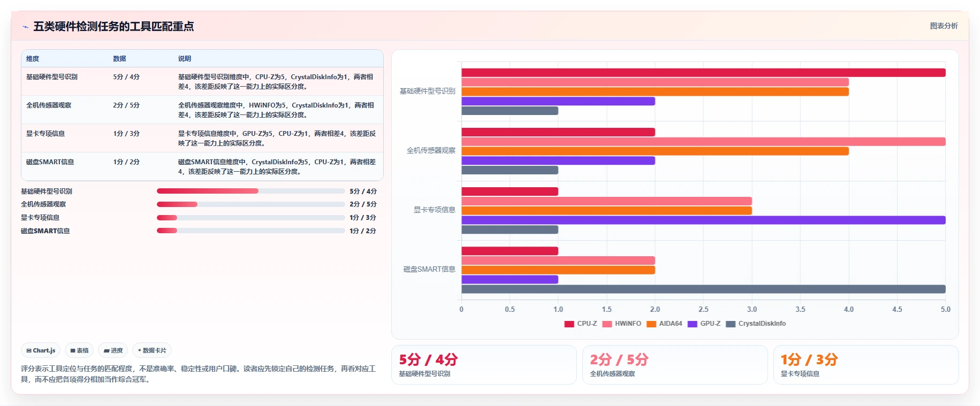Click the pink HWiNFO bar in 磁盘SMART信息 group
Viewport: 980px width, 406px height.
(x=558, y=261)
